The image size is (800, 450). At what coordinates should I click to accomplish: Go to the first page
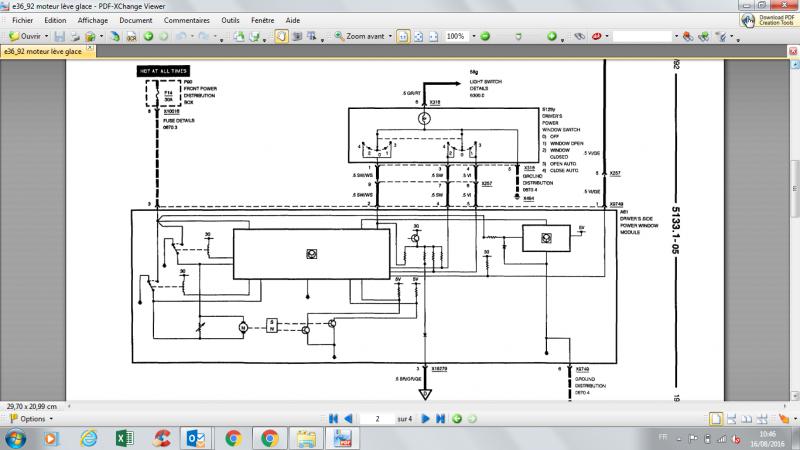click(x=332, y=418)
